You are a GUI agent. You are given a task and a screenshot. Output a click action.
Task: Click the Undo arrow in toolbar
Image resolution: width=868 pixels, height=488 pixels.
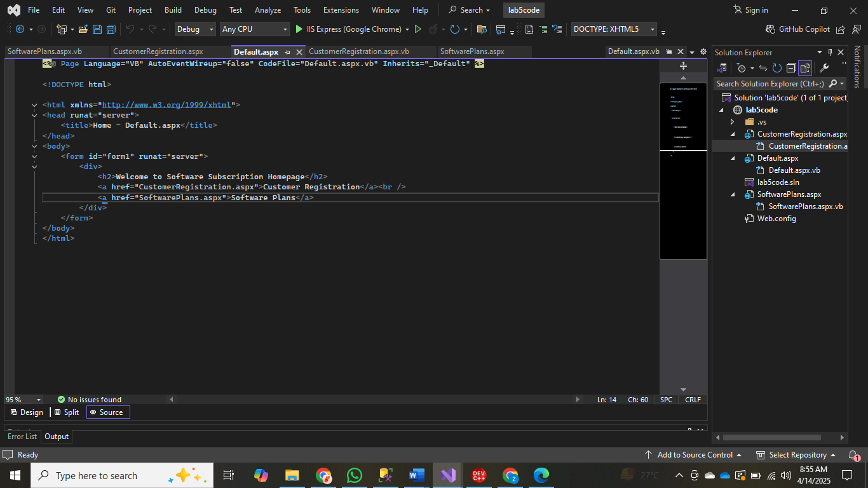[x=130, y=29]
